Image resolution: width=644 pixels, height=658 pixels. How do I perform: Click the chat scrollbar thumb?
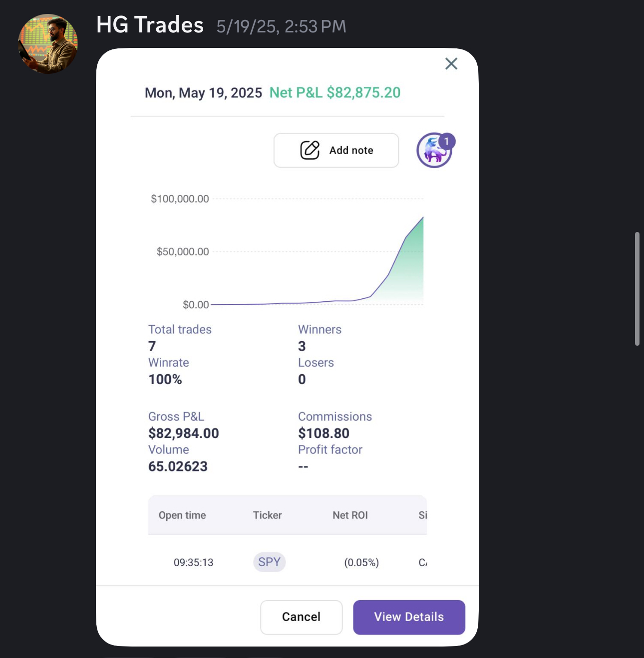pyautogui.click(x=637, y=288)
